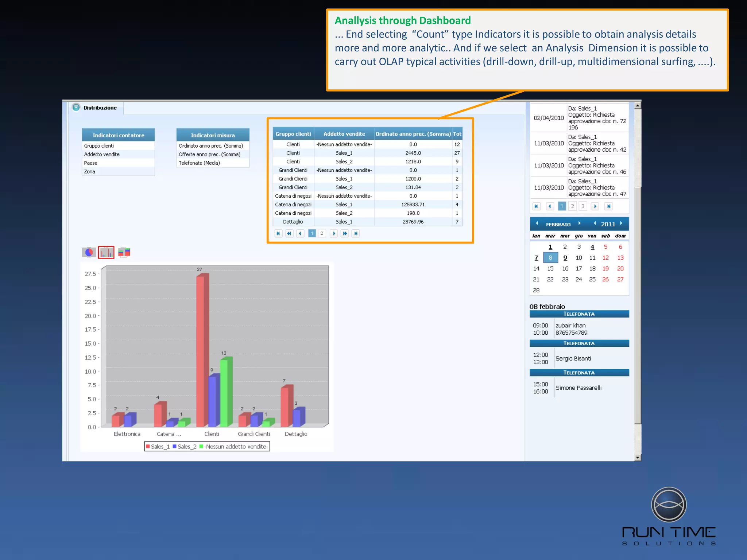The height and width of the screenshot is (560, 747).
Task: Select page 1 of messages list
Action: point(562,206)
